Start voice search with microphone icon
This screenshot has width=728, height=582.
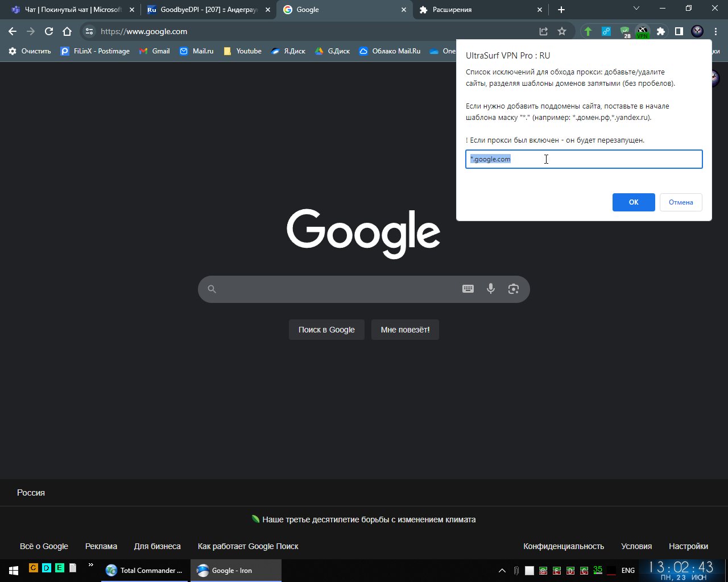coord(491,289)
